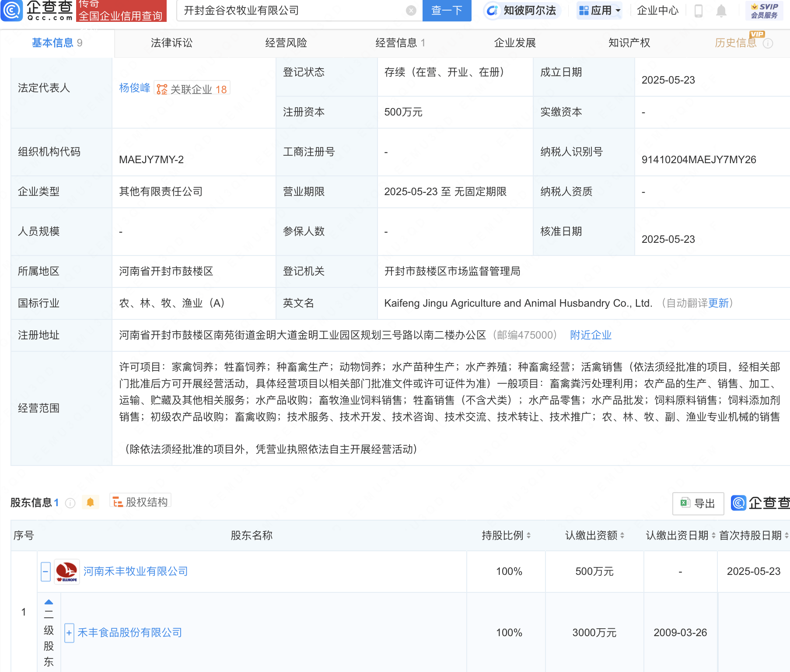Viewport: 790px width, 672px height.
Task: Sort by 认缴出资额 column
Action: tap(622, 535)
